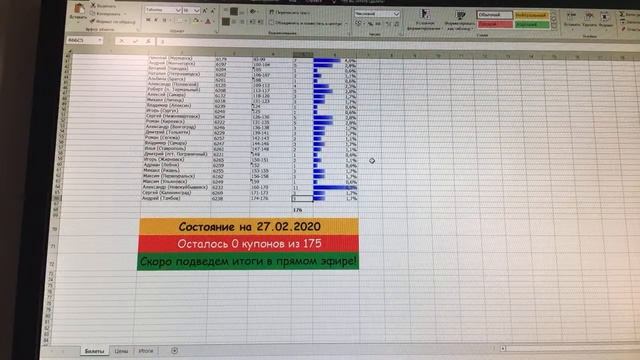Open the font name combo box
The height and width of the screenshot is (360, 640).
click(163, 10)
